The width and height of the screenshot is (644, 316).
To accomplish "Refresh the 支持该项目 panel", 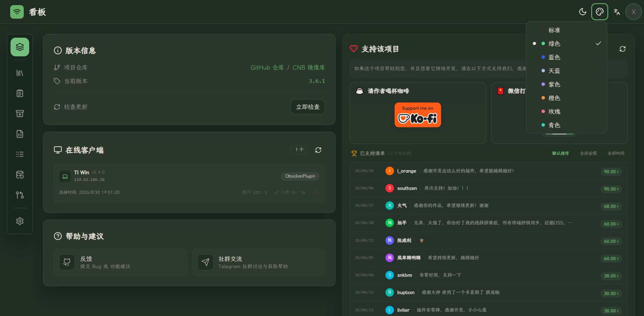I will 622,49.
